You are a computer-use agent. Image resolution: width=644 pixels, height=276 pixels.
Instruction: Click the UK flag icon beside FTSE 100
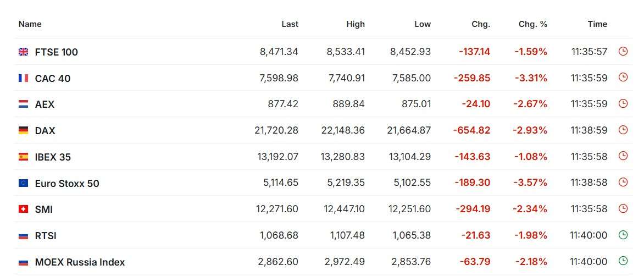24,52
